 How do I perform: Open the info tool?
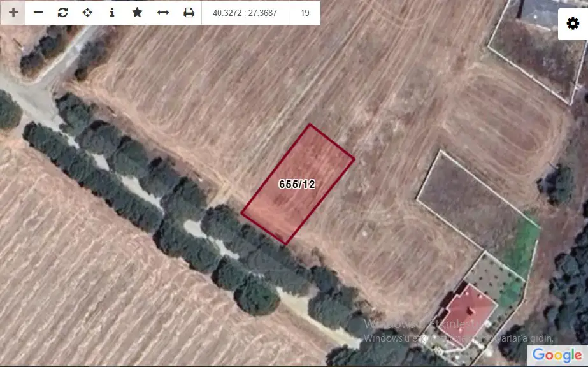pos(111,13)
